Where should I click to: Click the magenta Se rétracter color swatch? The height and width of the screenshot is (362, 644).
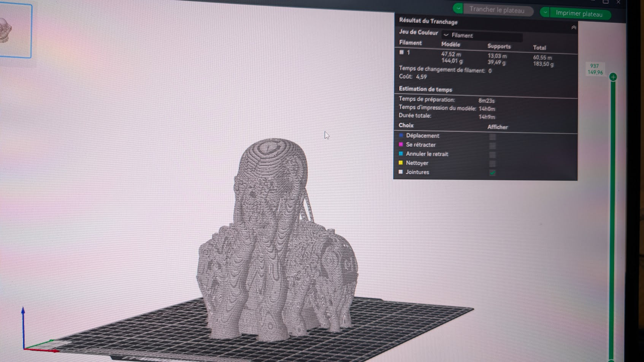tap(401, 144)
